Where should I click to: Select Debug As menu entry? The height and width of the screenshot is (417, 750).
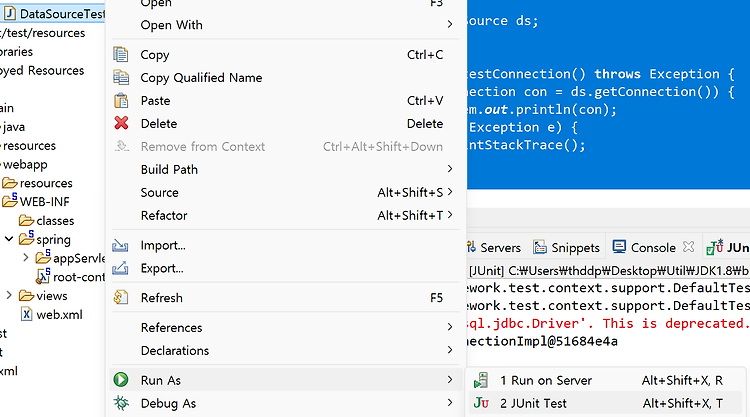286,403
